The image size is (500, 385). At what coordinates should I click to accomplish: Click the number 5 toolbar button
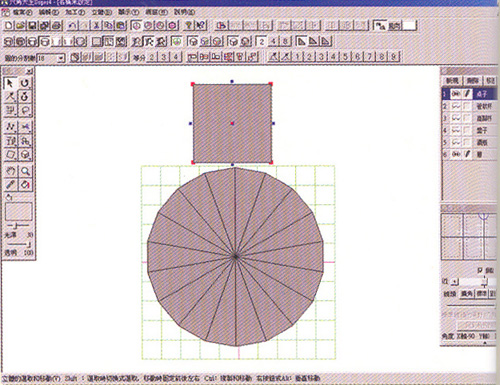[x=345, y=57]
